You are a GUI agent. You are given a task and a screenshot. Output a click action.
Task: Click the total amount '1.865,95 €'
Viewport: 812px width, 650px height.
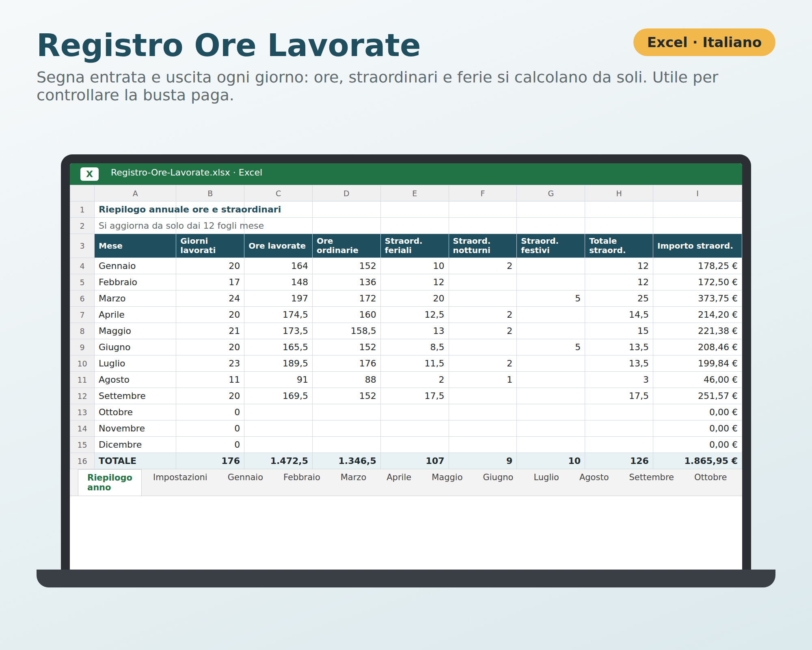[x=698, y=461]
